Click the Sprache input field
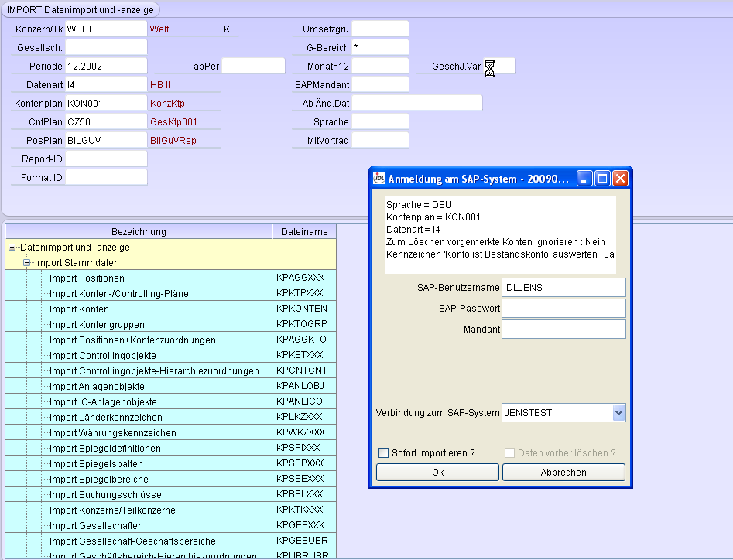This screenshot has width=733, height=560. pos(380,121)
